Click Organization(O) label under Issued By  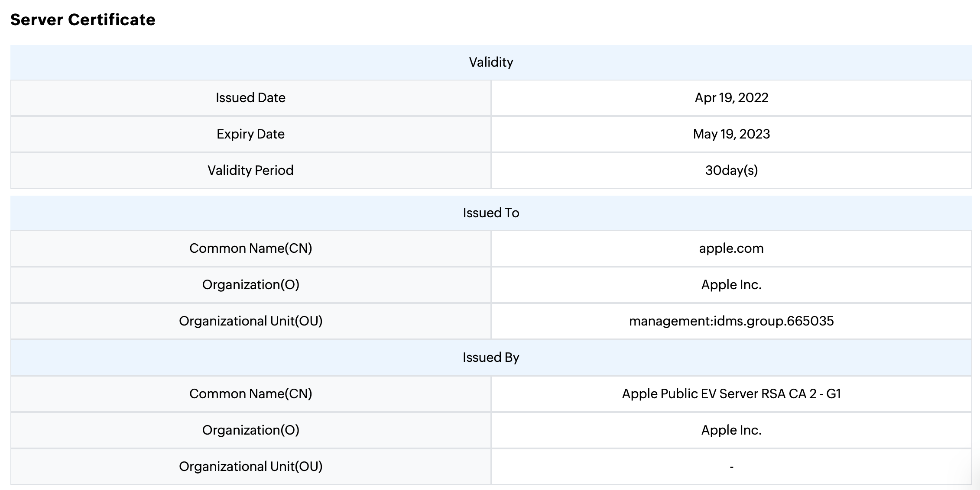tap(250, 430)
